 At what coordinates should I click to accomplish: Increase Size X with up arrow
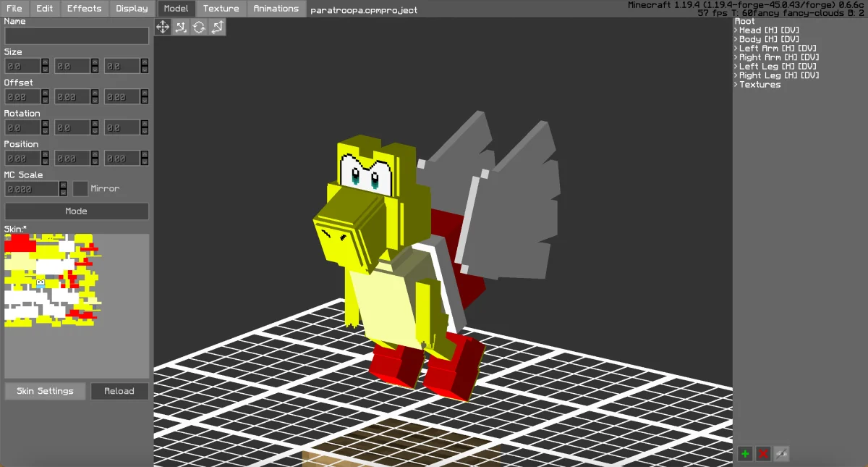pos(45,62)
